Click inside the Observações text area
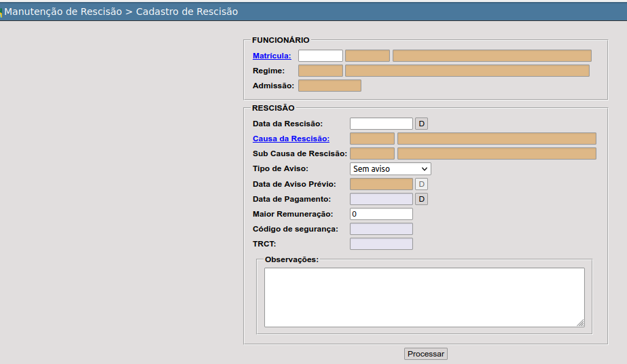 424,297
